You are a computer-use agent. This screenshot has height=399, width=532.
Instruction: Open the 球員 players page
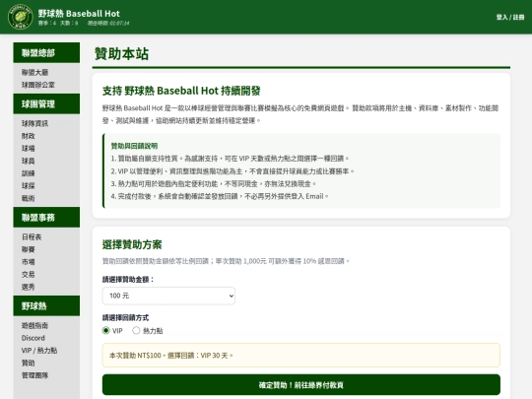coord(29,161)
